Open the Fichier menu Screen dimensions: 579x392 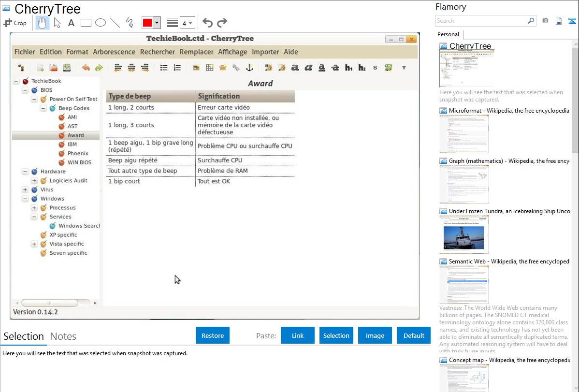(25, 52)
